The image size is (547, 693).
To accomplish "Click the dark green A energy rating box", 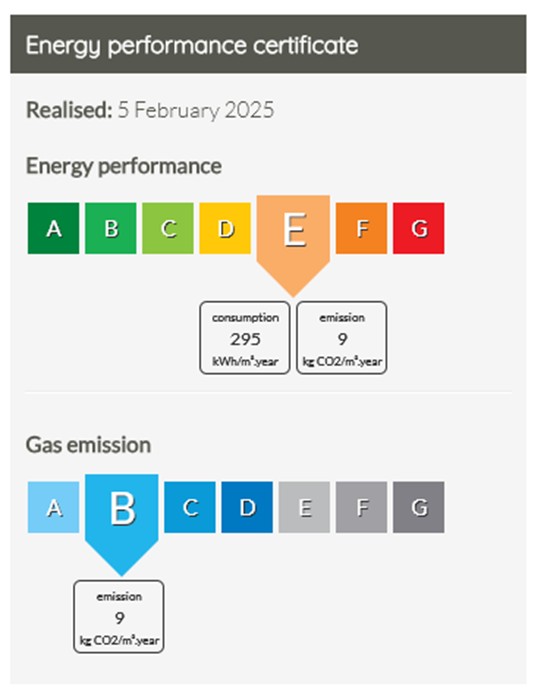I will pos(53,228).
